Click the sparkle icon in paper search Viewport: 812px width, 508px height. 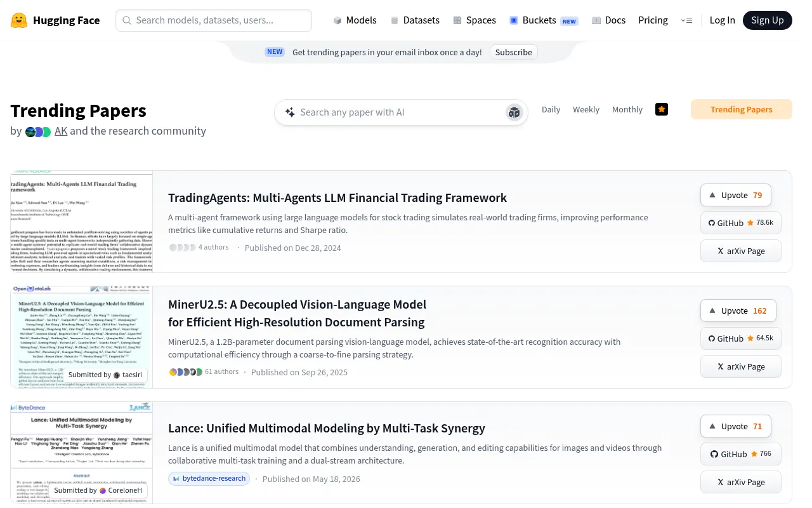point(290,112)
